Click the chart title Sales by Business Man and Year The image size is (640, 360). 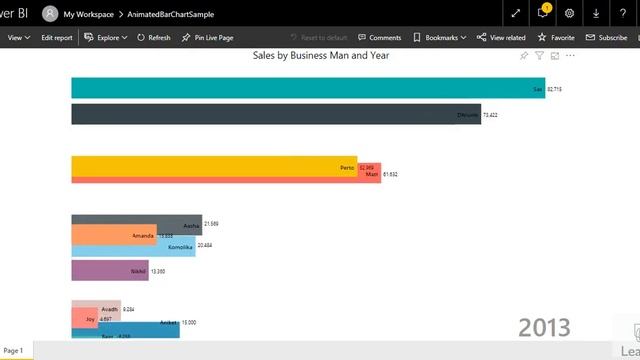321,56
